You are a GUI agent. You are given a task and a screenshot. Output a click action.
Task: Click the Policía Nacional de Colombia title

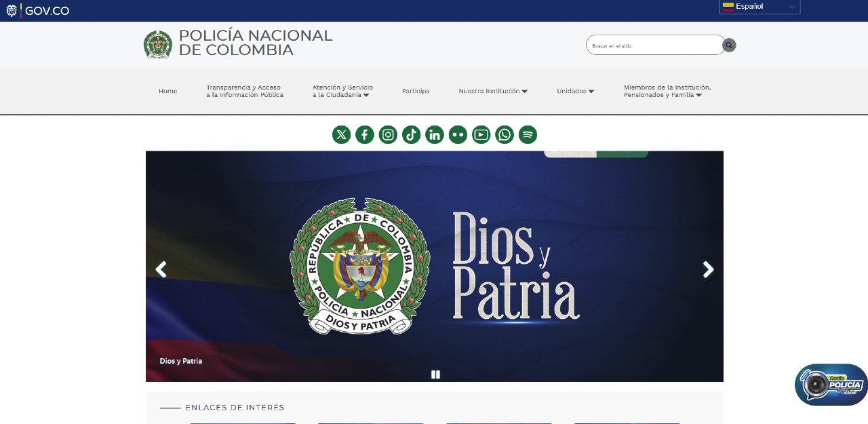(256, 43)
